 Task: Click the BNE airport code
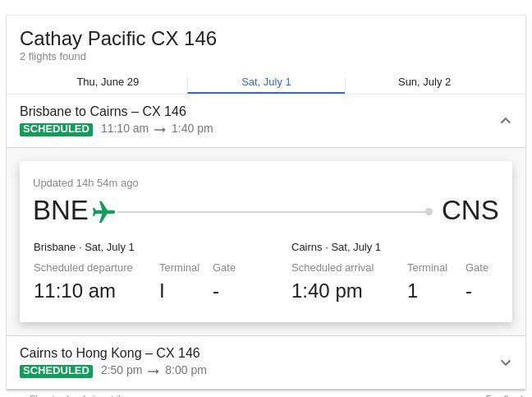[x=61, y=210]
